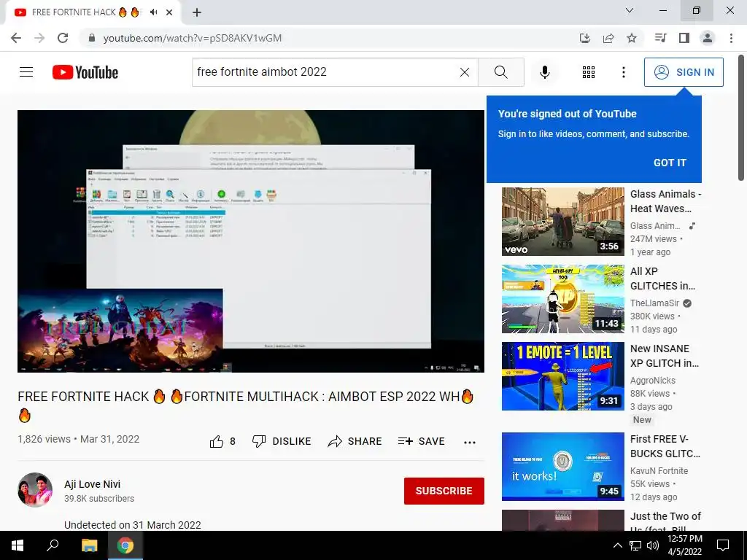Viewport: 747px width, 560px height.
Task: Open Chrome profile avatar
Action: 708,38
